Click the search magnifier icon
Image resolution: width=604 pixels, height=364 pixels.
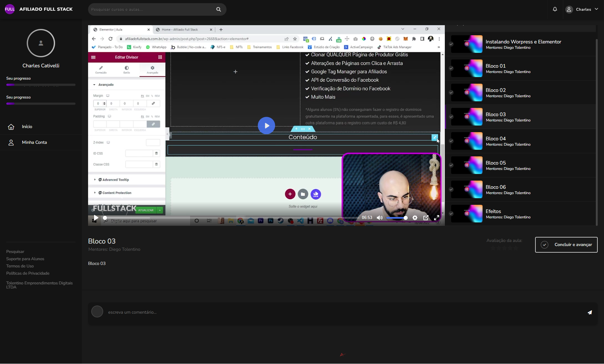point(218,9)
